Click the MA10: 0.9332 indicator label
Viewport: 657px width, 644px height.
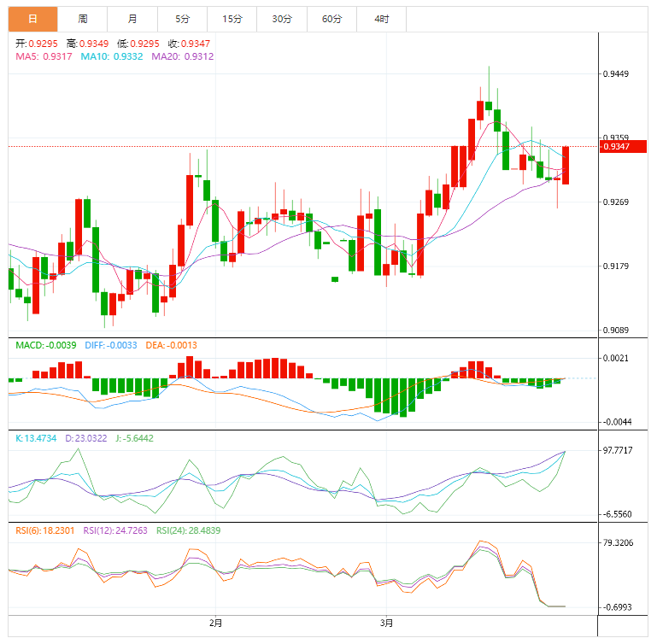(112, 56)
